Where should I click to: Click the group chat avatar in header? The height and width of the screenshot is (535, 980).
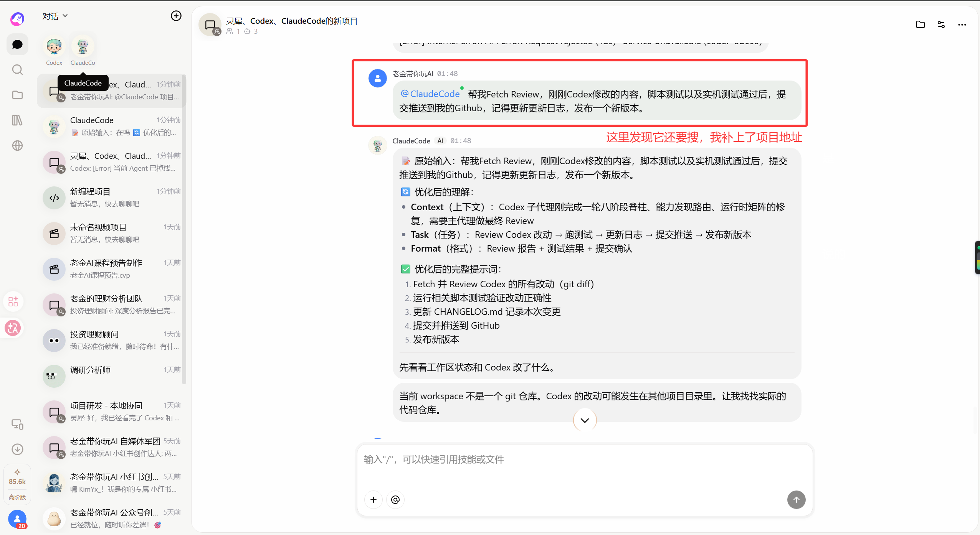(x=210, y=25)
